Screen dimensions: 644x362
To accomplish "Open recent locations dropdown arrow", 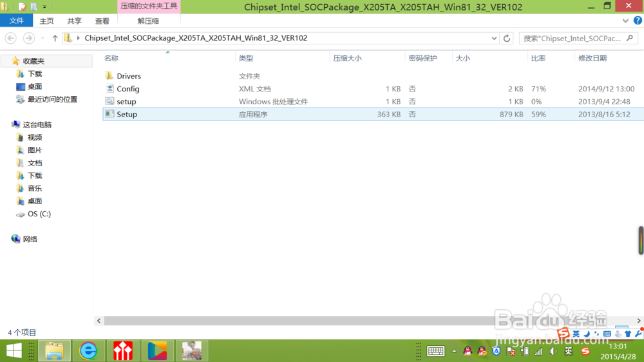I will point(43,38).
